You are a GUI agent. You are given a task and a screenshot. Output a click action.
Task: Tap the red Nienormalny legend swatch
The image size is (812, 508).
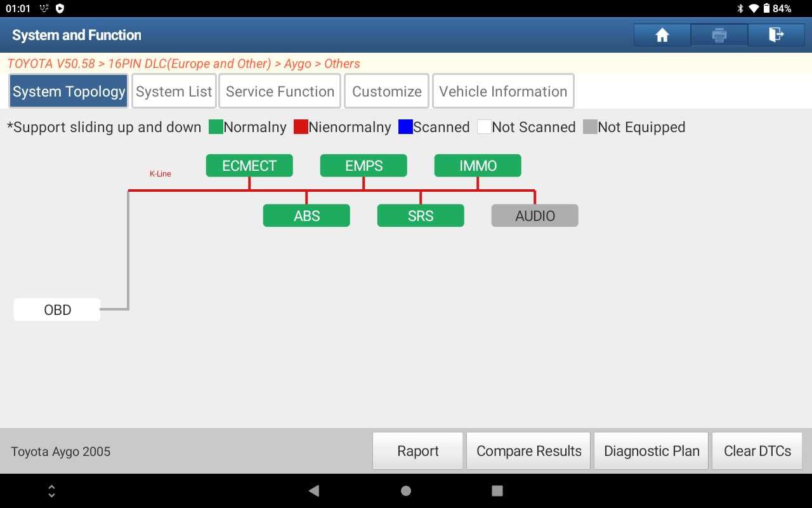301,127
